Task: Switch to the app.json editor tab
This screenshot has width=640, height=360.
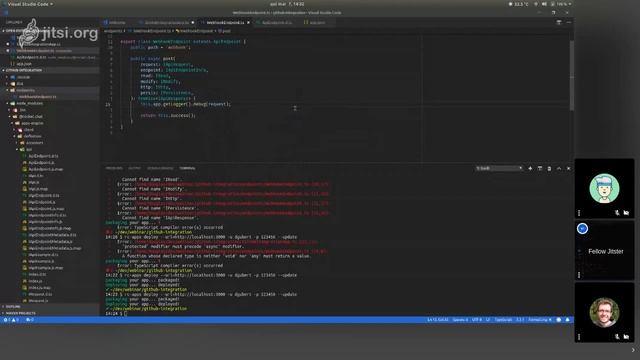Action: 316,22
